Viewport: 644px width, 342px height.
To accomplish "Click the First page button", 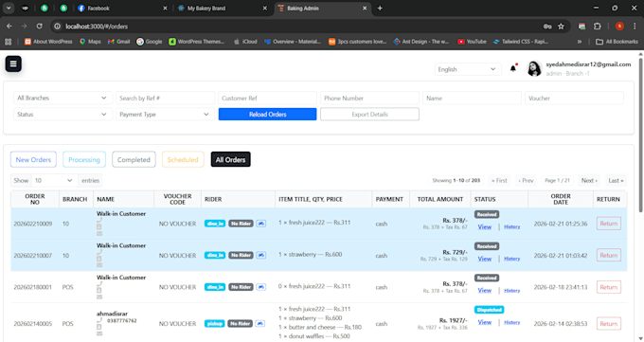I will point(499,180).
